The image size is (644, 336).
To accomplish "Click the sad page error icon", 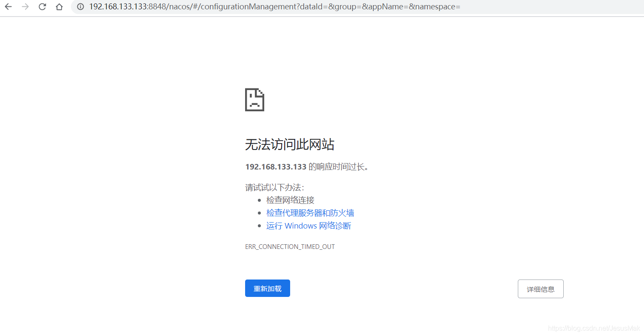I will click(254, 99).
